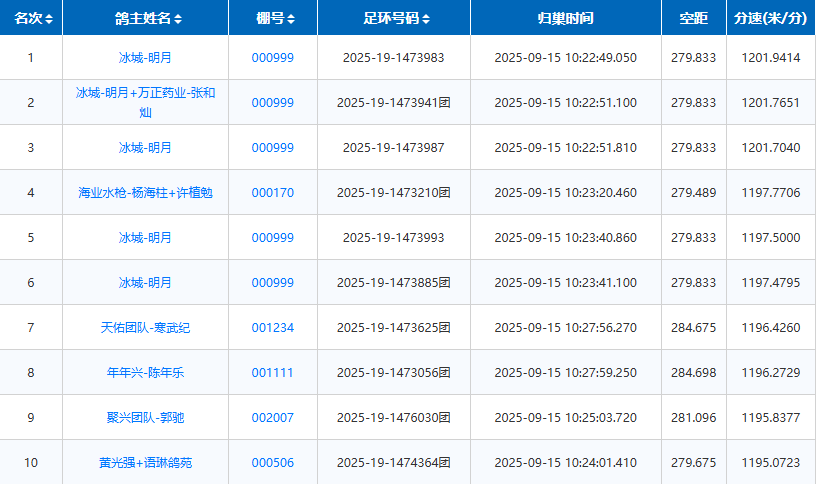This screenshot has height=484, width=816.
Task: Click the sort arrows beside 名次 header
Action: pyautogui.click(x=49, y=19)
